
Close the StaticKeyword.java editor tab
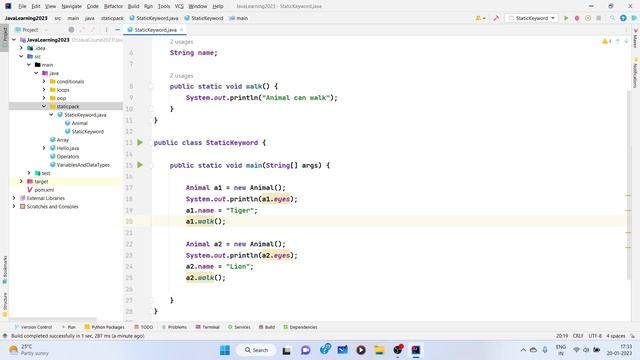pyautogui.click(x=181, y=30)
